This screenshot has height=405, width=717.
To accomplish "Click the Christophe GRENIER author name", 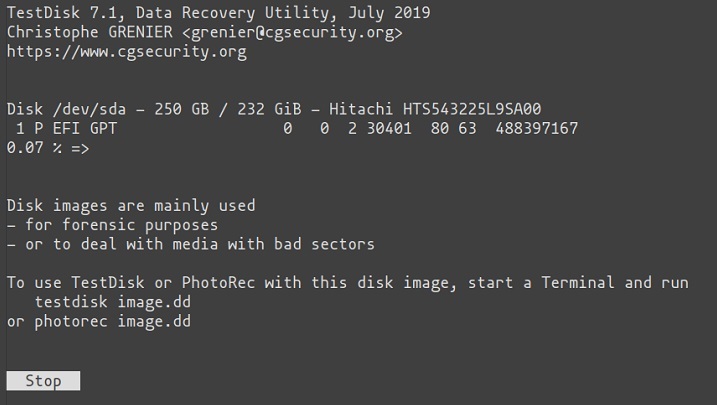I will (85, 32).
